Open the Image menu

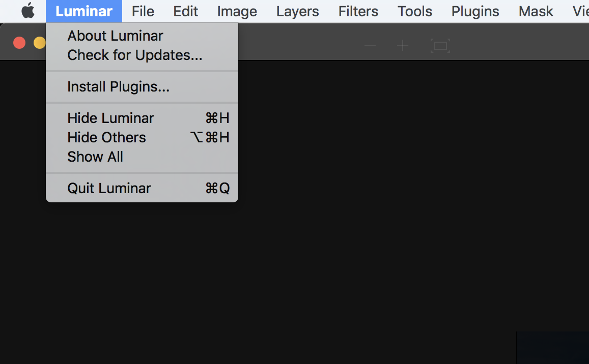click(x=237, y=11)
